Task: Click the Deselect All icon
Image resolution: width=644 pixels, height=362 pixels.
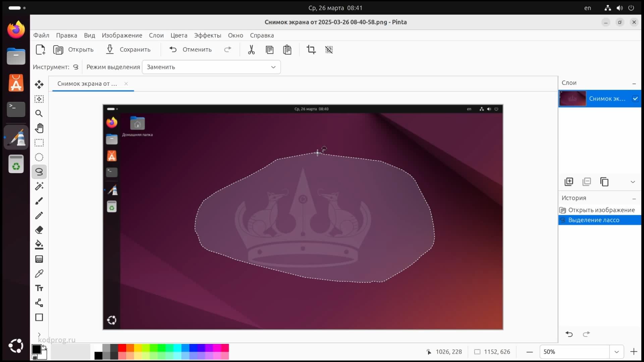Action: 329,50
